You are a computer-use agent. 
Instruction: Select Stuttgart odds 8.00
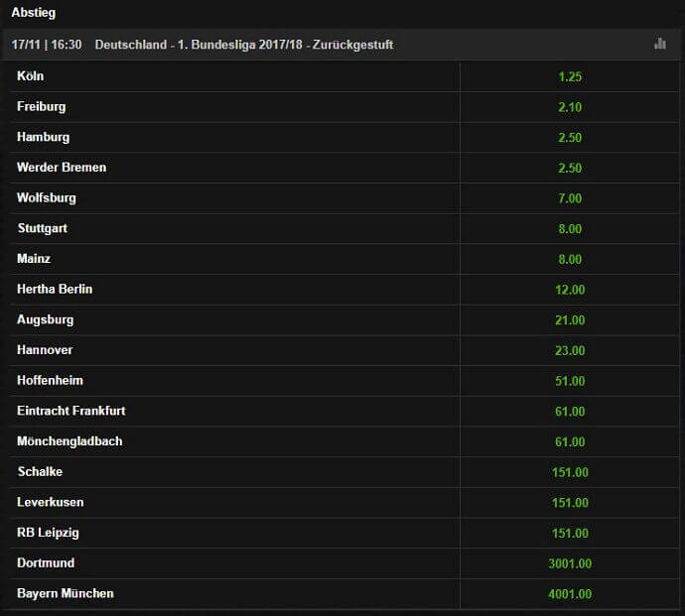(x=570, y=229)
